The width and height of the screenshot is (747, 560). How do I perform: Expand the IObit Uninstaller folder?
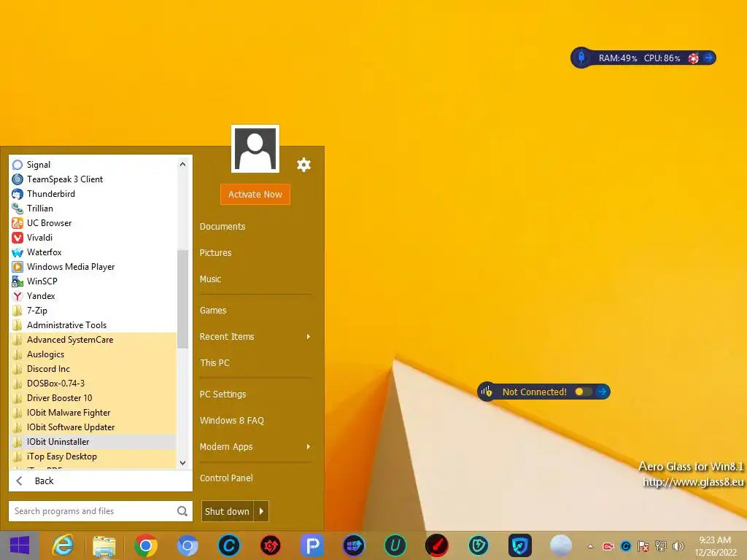(x=93, y=442)
